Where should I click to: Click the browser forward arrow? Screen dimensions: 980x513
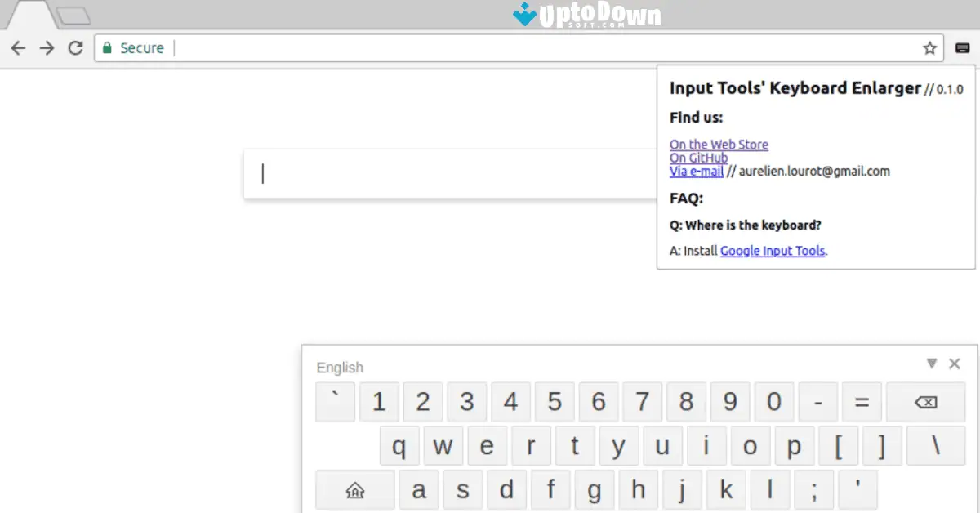point(47,48)
